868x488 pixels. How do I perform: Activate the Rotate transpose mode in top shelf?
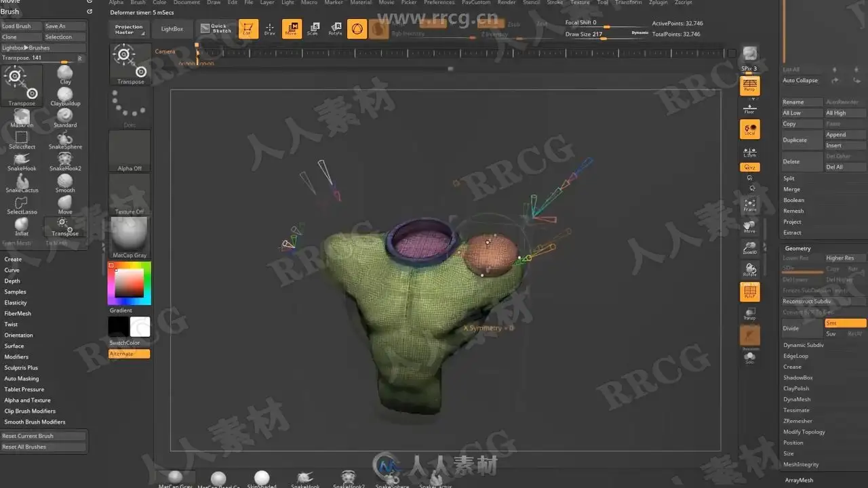(335, 28)
